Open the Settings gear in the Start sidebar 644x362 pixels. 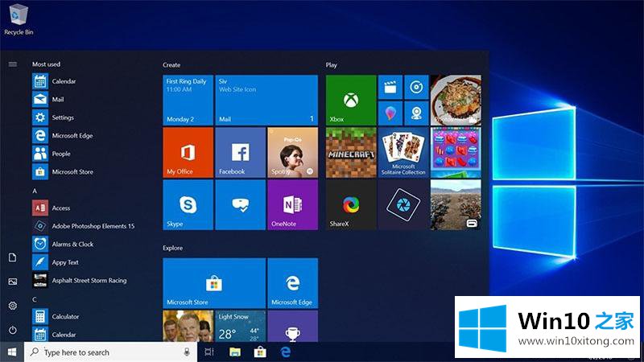coord(13,306)
